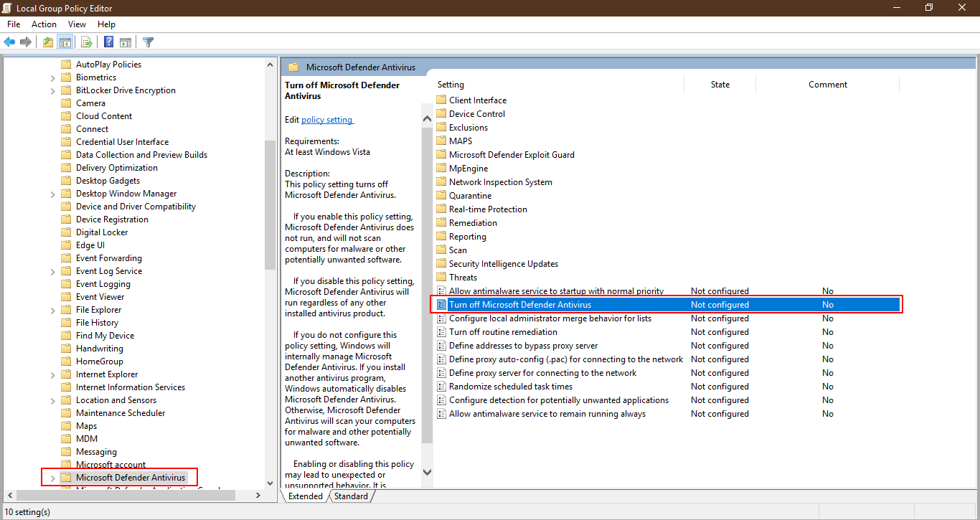980x520 pixels.
Task: Click the Export List toolbar icon
Action: pyautogui.click(x=87, y=42)
